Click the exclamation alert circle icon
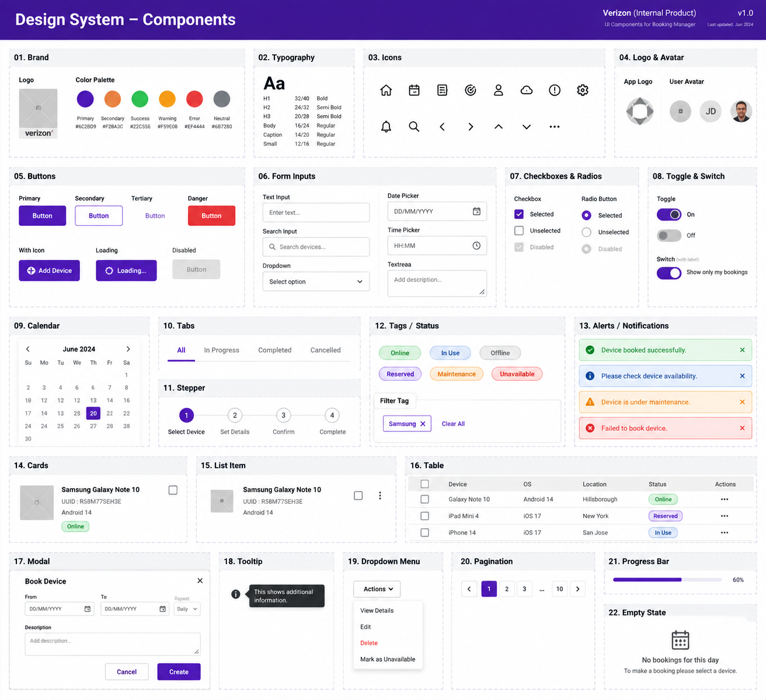This screenshot has height=700, width=766. (x=555, y=90)
